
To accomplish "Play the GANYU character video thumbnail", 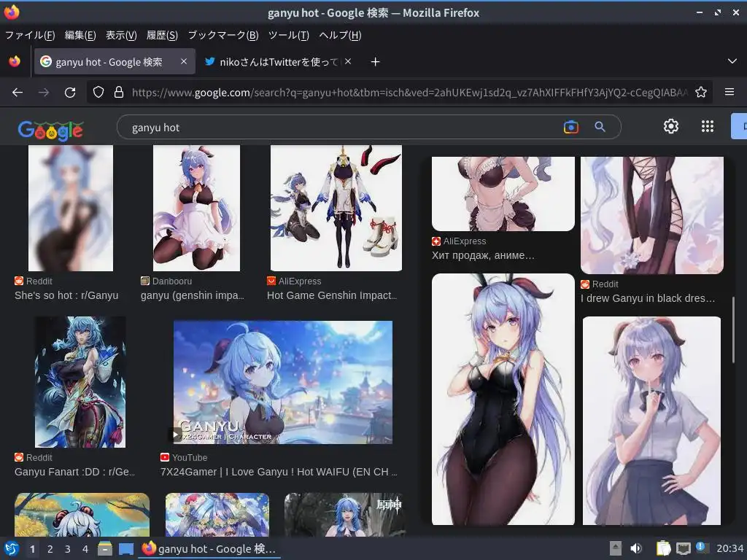I will [x=283, y=382].
